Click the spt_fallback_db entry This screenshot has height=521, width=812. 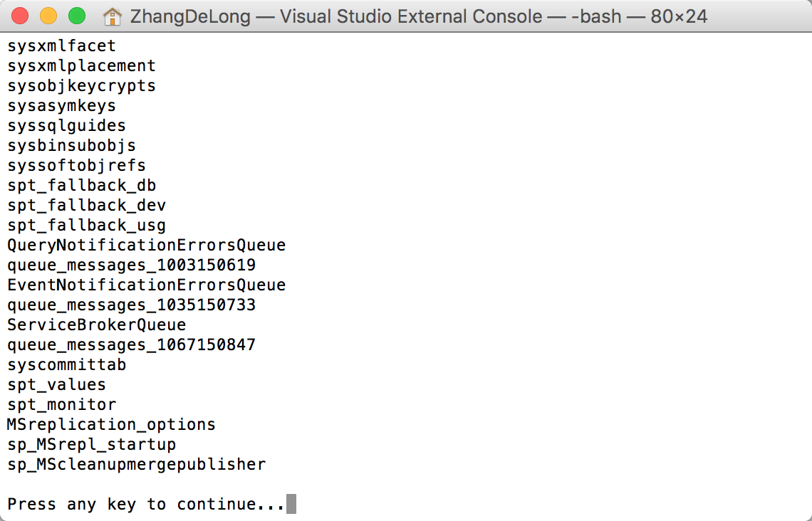click(81, 185)
